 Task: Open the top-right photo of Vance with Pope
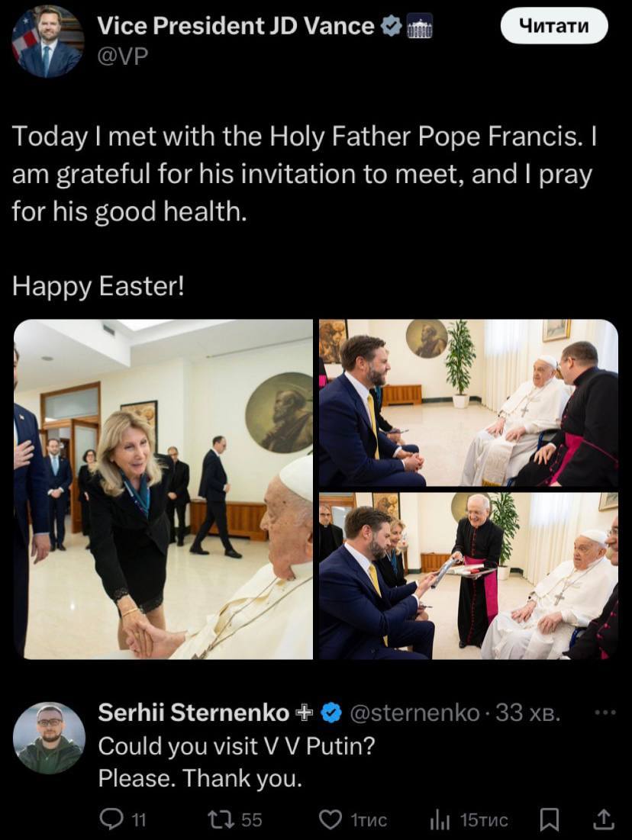click(468, 403)
